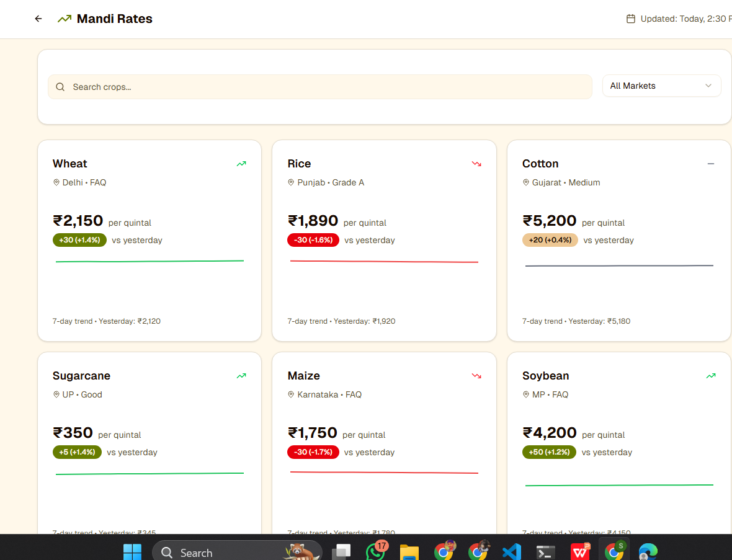Image resolution: width=732 pixels, height=560 pixels.
Task: Click the green trend icon on Soybean card
Action: 711,376
